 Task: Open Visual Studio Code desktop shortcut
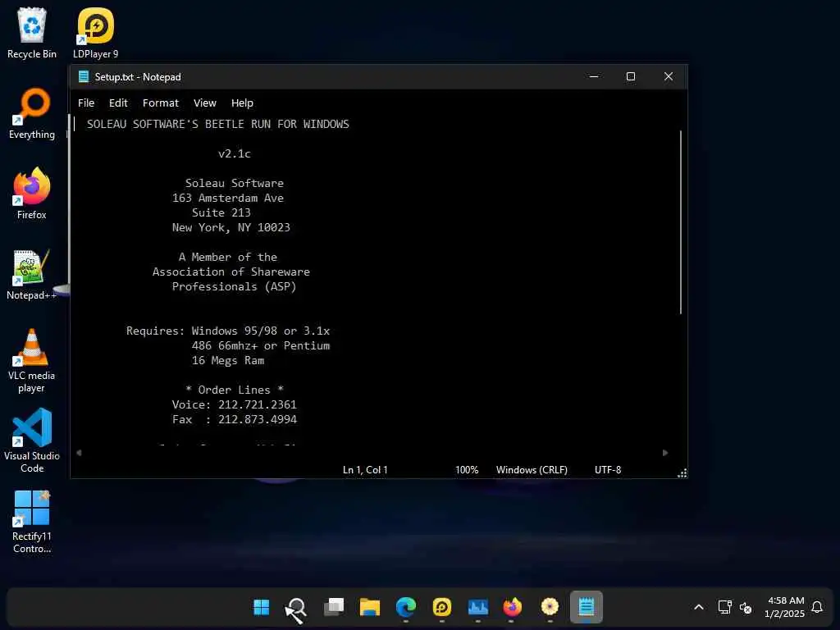[32, 441]
